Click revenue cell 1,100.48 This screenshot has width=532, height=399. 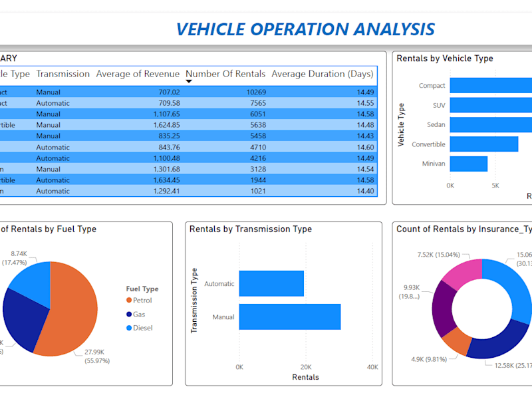point(166,158)
